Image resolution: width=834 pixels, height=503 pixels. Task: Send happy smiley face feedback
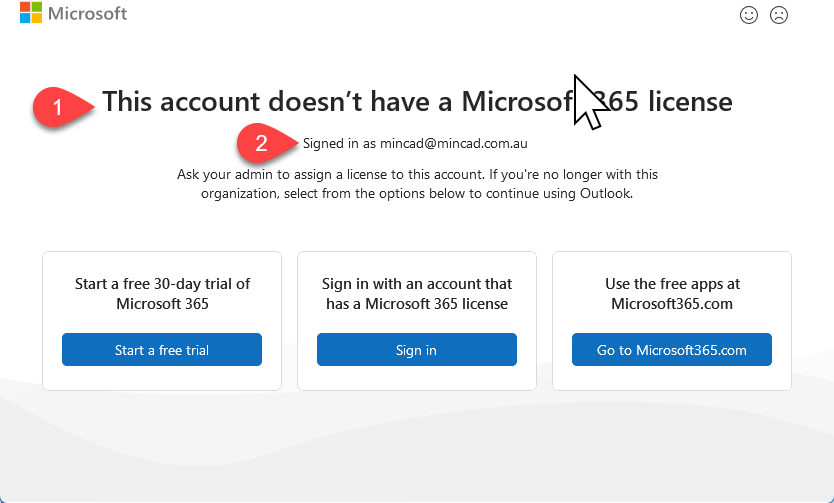tap(748, 15)
